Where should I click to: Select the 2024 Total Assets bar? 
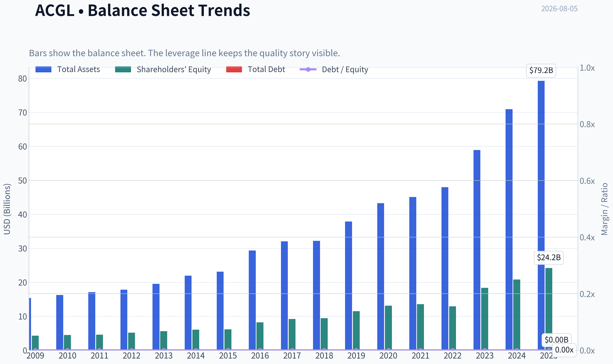[509, 230]
